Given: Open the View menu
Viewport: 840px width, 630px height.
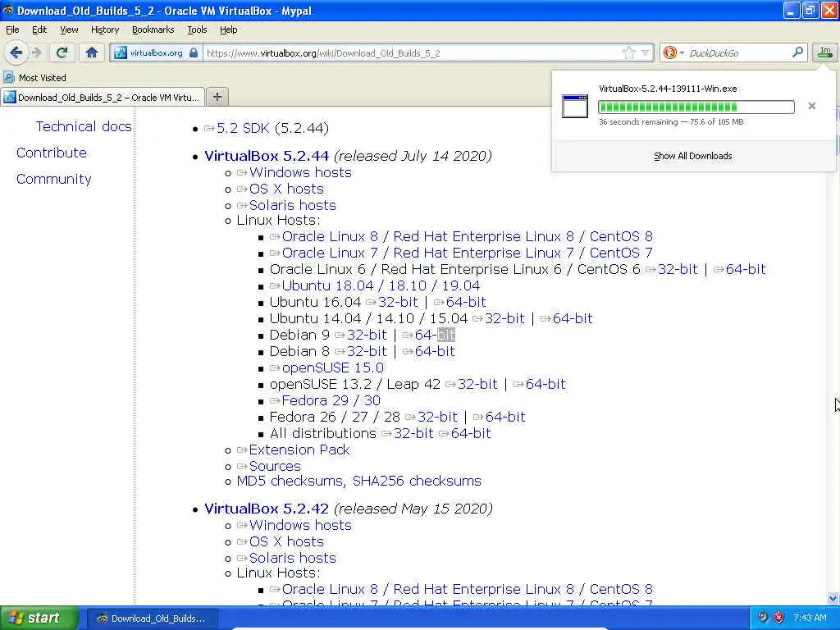Looking at the screenshot, I should point(69,30).
